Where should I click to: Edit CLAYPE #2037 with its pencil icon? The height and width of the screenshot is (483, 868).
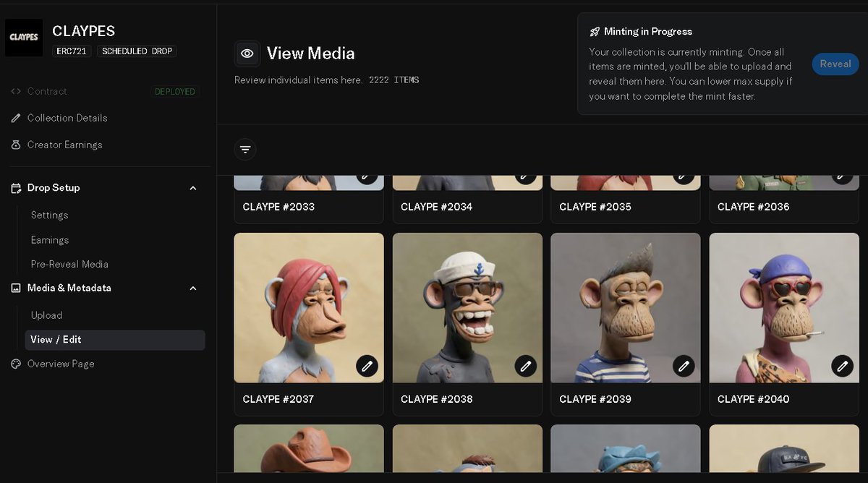(x=367, y=366)
